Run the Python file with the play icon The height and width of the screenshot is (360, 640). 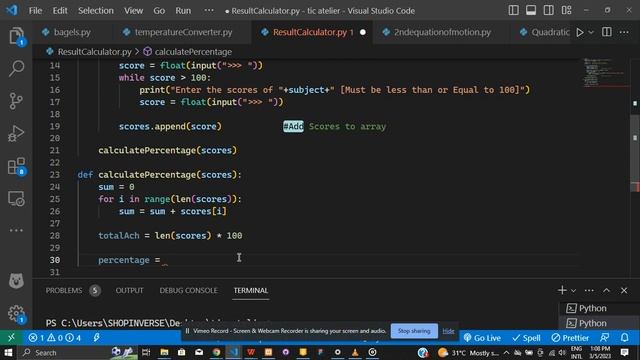580,32
